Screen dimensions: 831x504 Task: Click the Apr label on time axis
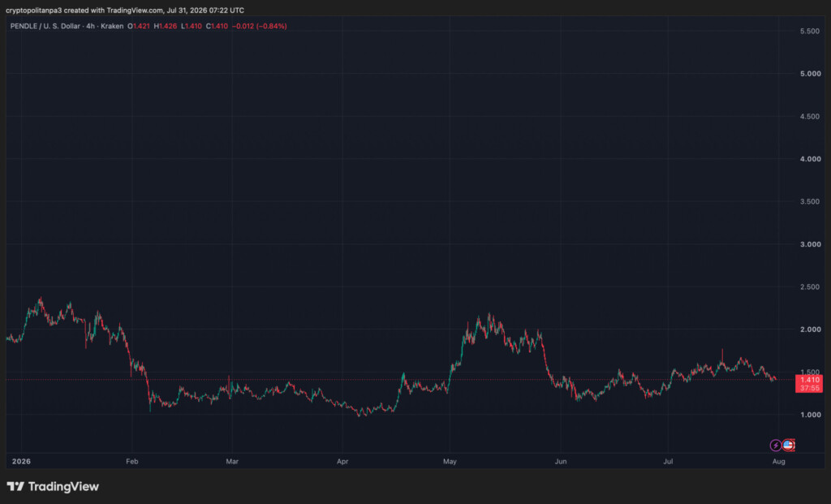(x=342, y=462)
